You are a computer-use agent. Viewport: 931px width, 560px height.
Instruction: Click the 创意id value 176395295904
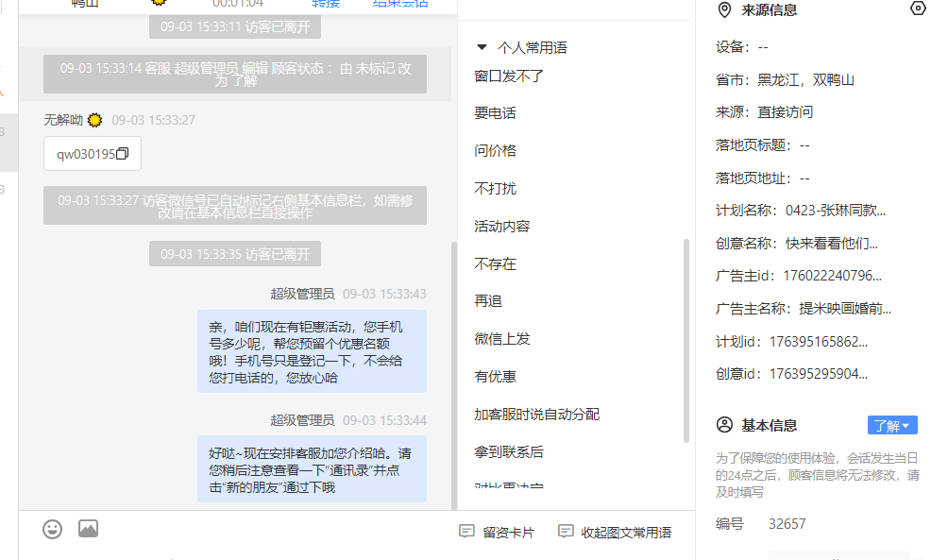click(x=819, y=374)
